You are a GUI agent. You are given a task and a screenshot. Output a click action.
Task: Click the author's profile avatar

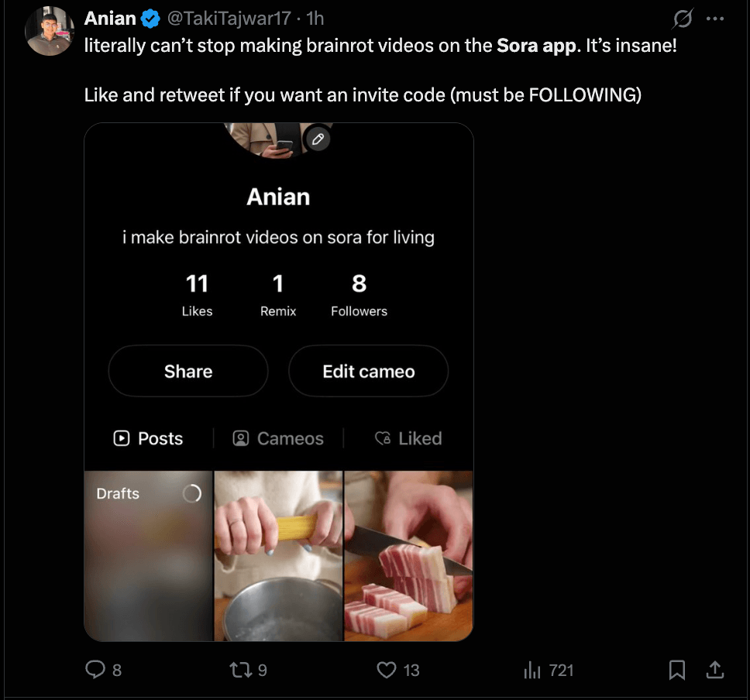tap(50, 33)
